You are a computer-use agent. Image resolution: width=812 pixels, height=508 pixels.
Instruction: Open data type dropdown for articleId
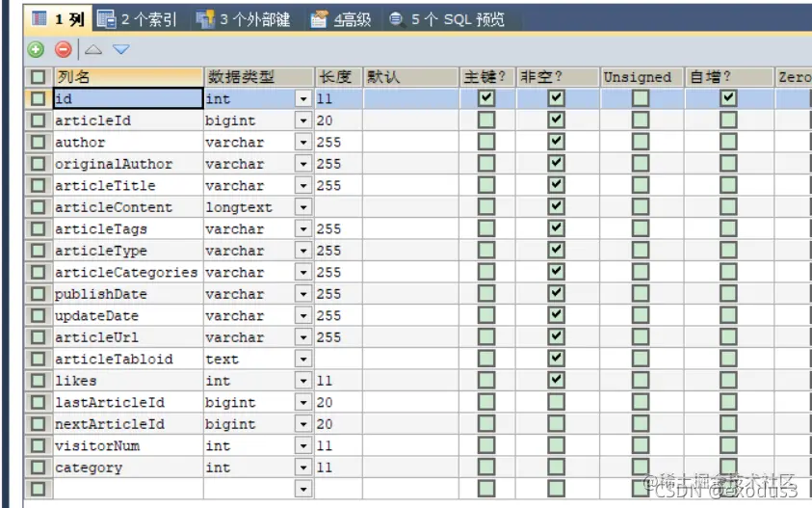tap(303, 120)
